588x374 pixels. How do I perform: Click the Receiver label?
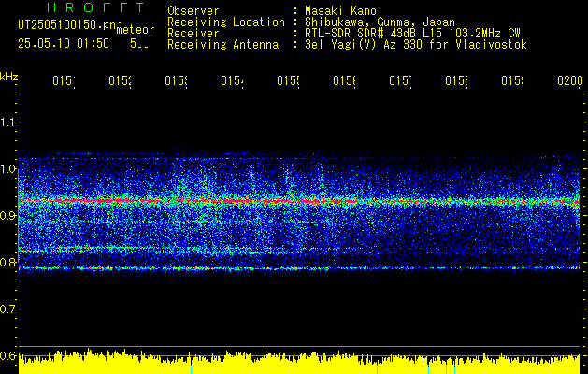194,34
